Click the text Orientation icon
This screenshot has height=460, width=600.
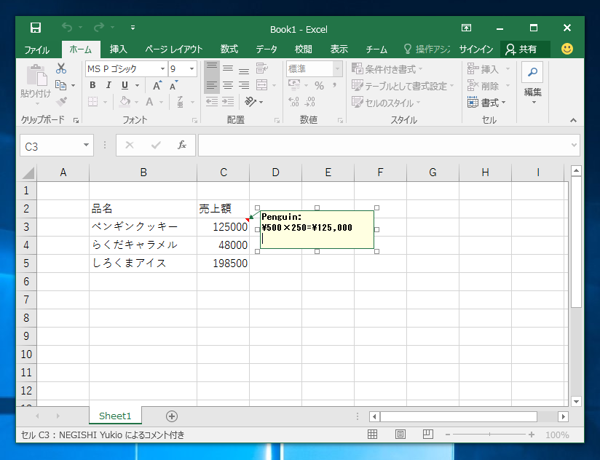[251, 102]
